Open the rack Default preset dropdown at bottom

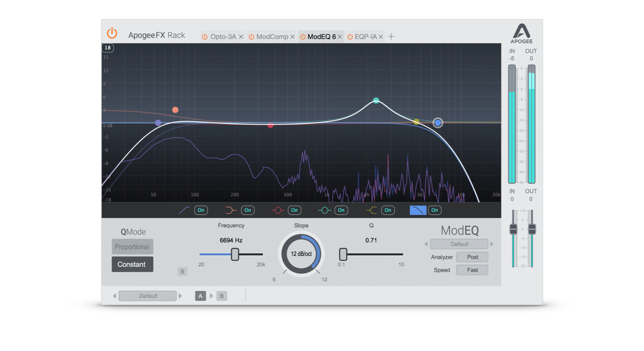point(148,296)
